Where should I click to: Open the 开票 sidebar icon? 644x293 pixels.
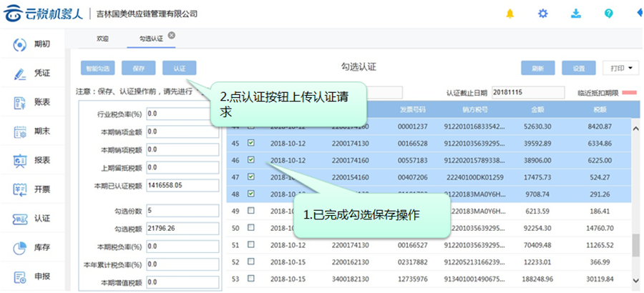(20, 189)
